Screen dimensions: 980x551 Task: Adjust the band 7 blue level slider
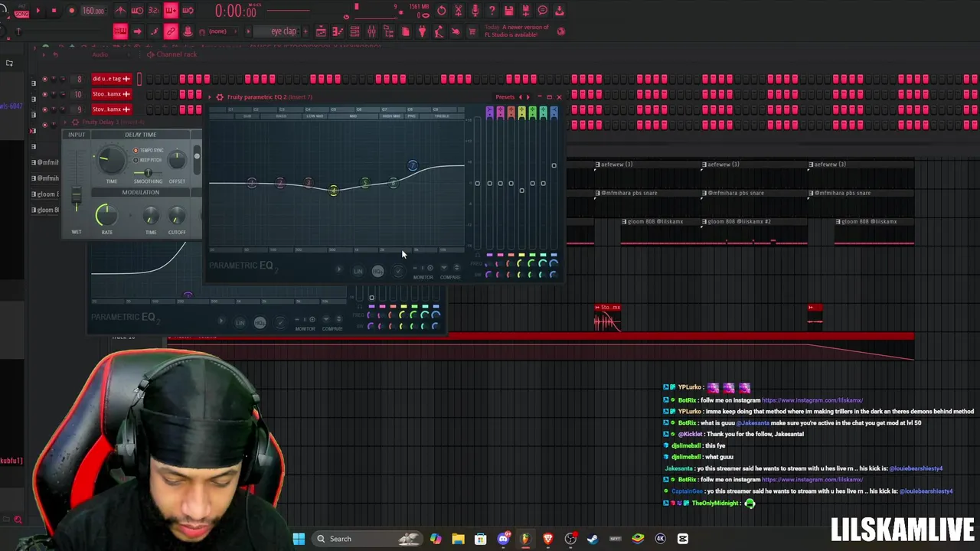pos(554,165)
